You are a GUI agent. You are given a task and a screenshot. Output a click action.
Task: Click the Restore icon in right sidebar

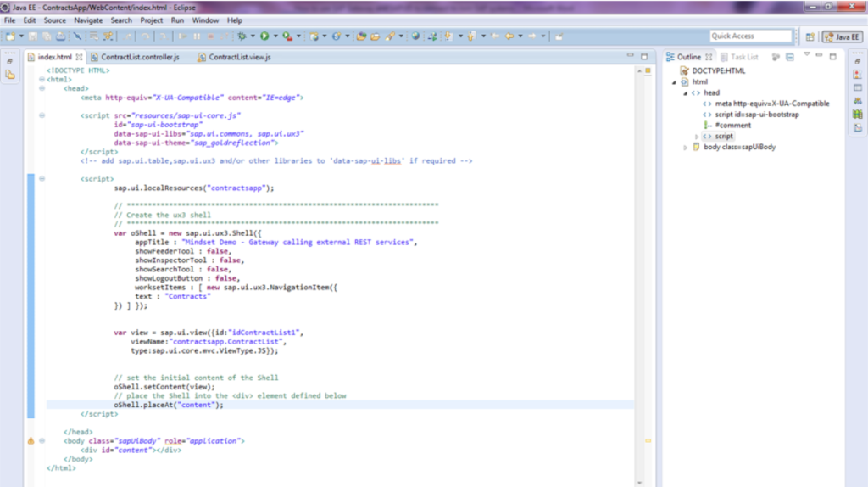point(858,61)
